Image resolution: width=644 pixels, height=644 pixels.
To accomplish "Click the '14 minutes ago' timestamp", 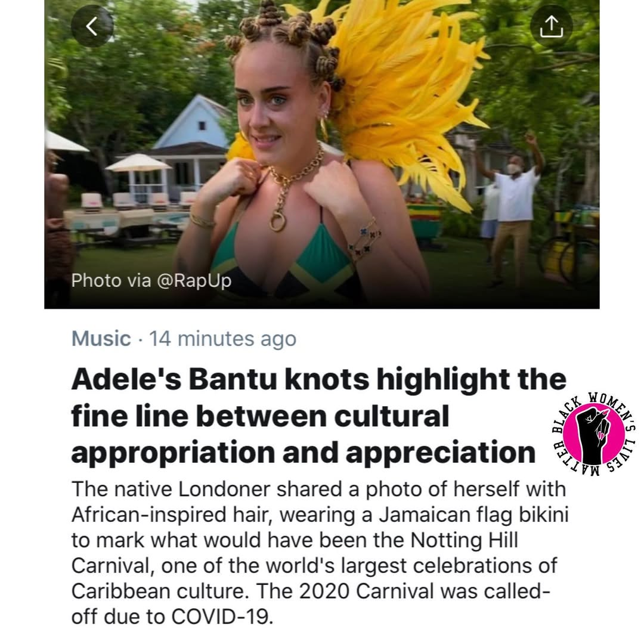I will tap(222, 339).
